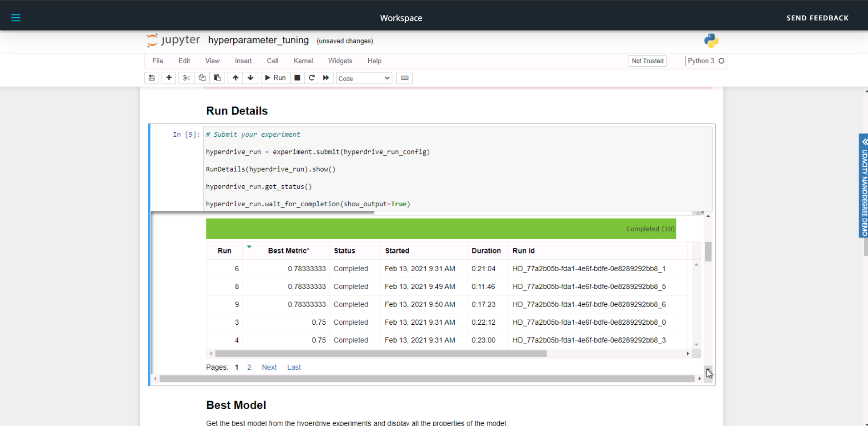This screenshot has height=426, width=868.
Task: Switch to the Widgets menu
Action: (340, 61)
